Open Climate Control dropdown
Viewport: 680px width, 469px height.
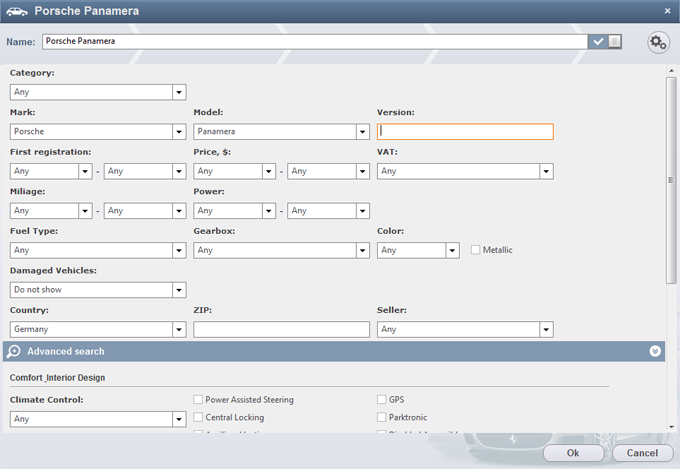pos(98,419)
